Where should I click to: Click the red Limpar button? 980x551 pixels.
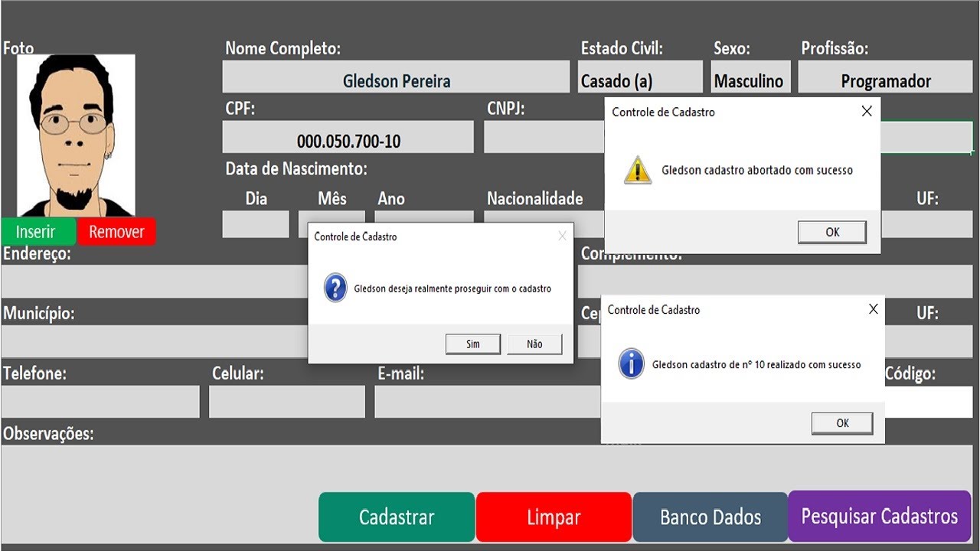(x=554, y=517)
